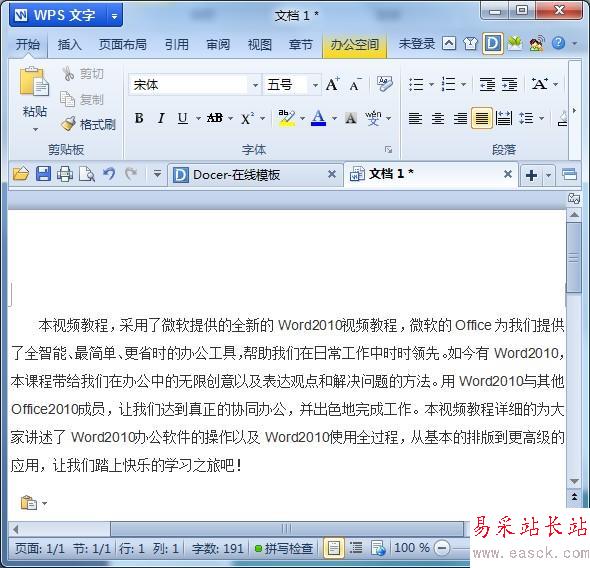Click the increase indent icon
This screenshot has width=590, height=568.
pos(509,84)
